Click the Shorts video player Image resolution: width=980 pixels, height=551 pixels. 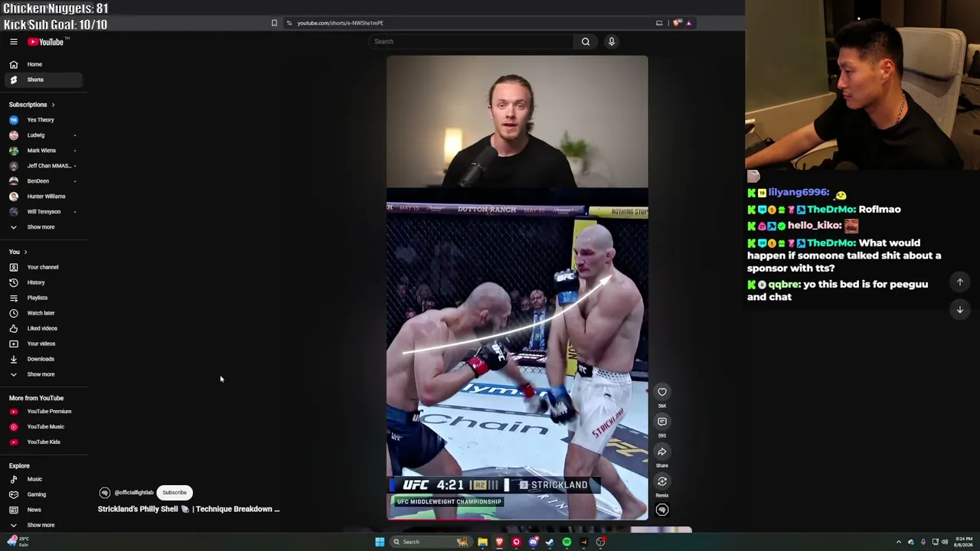[x=517, y=288]
